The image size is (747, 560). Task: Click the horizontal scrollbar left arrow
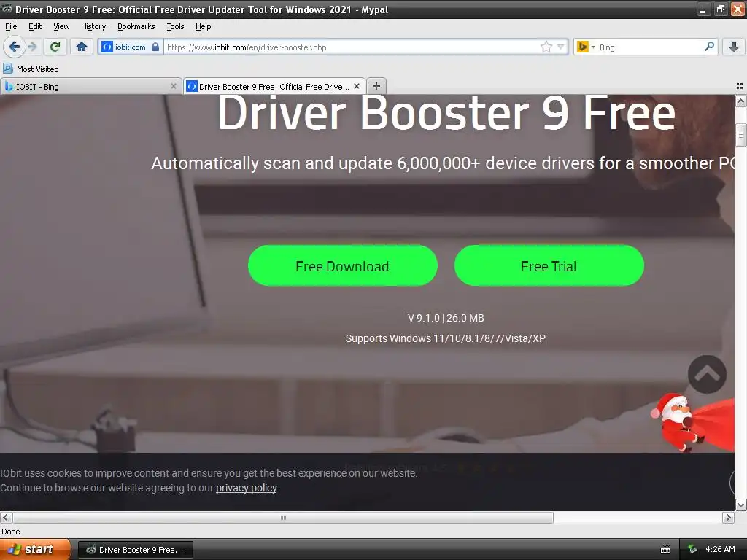tap(6, 517)
